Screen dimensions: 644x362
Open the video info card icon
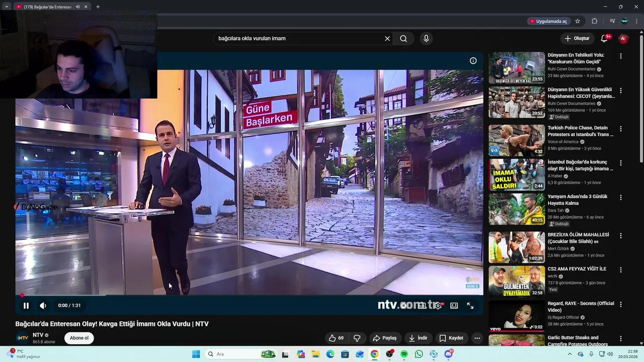pos(473,61)
